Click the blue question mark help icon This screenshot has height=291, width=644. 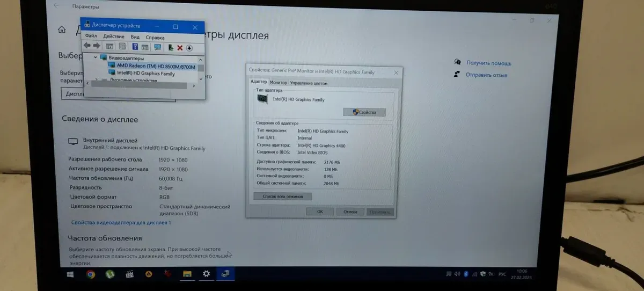click(135, 47)
